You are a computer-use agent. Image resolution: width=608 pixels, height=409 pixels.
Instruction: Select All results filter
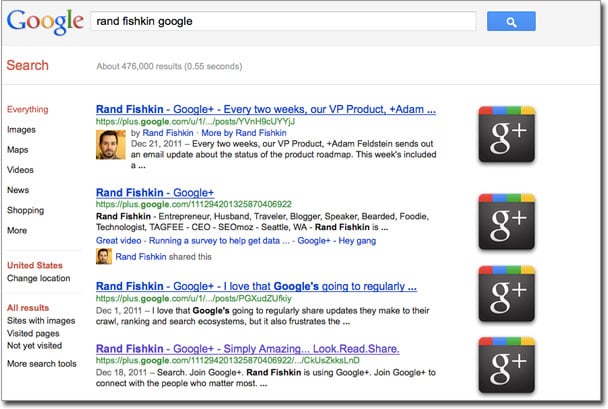pos(28,307)
